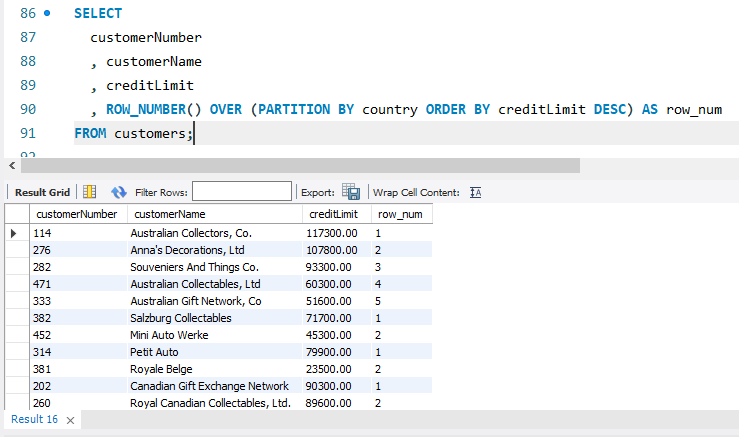Click the customerName column on line 88
The height and width of the screenshot is (437, 739).
pyautogui.click(x=154, y=61)
